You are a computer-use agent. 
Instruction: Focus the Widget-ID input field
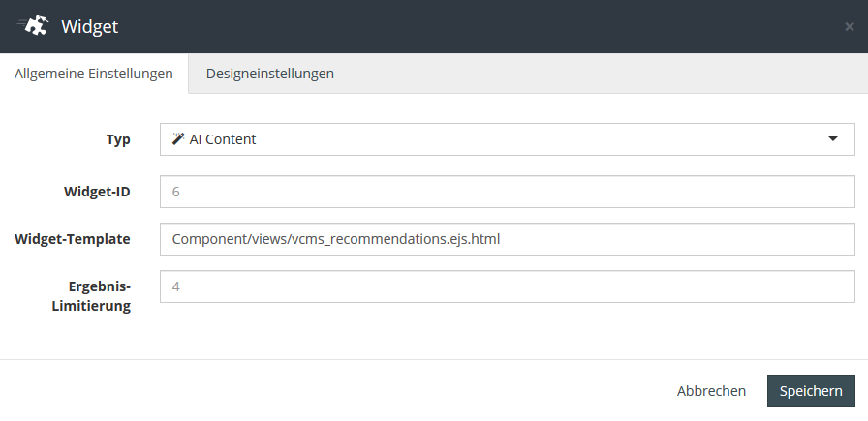[507, 192]
